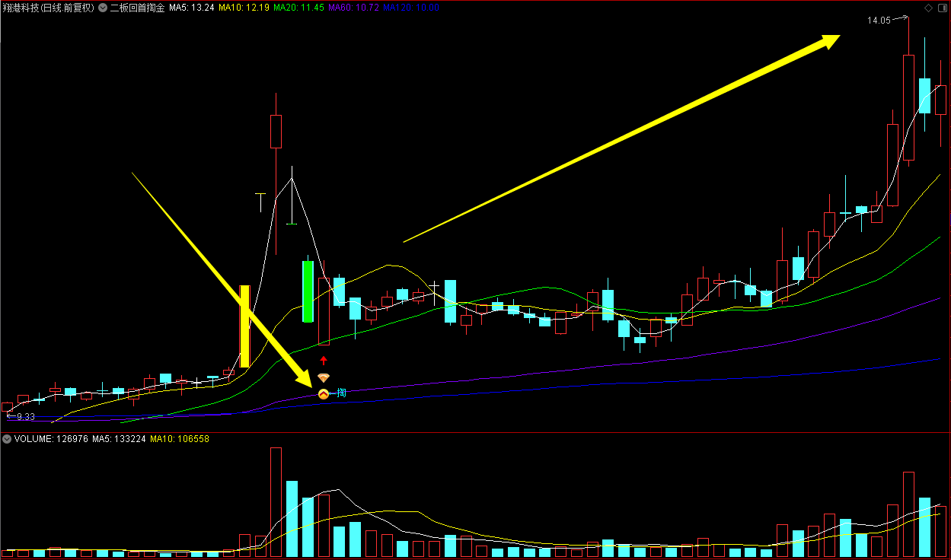The image size is (951, 560).
Task: Click the volume MA10: 106558 label
Action: pos(180,439)
